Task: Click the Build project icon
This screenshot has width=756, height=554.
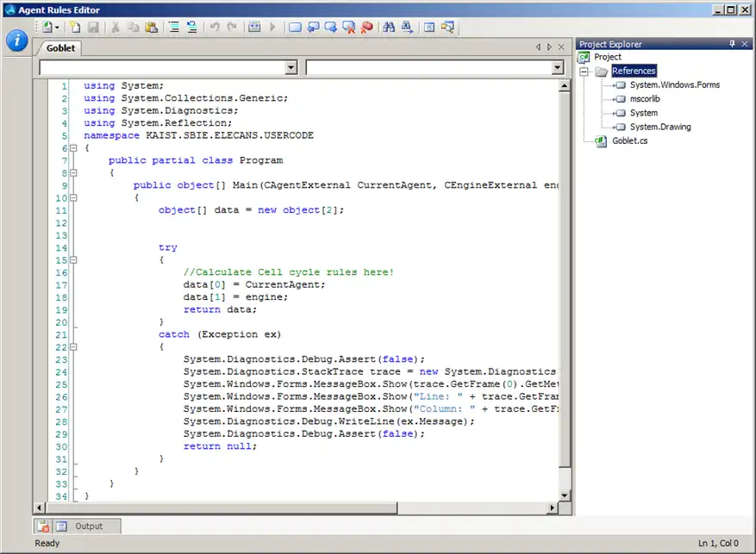Action: click(254, 27)
